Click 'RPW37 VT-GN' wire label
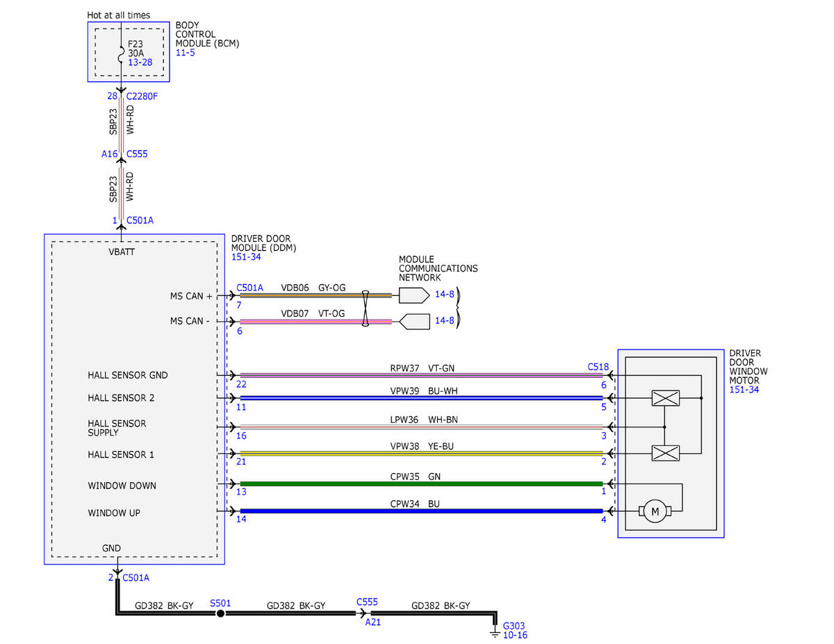 (423, 368)
